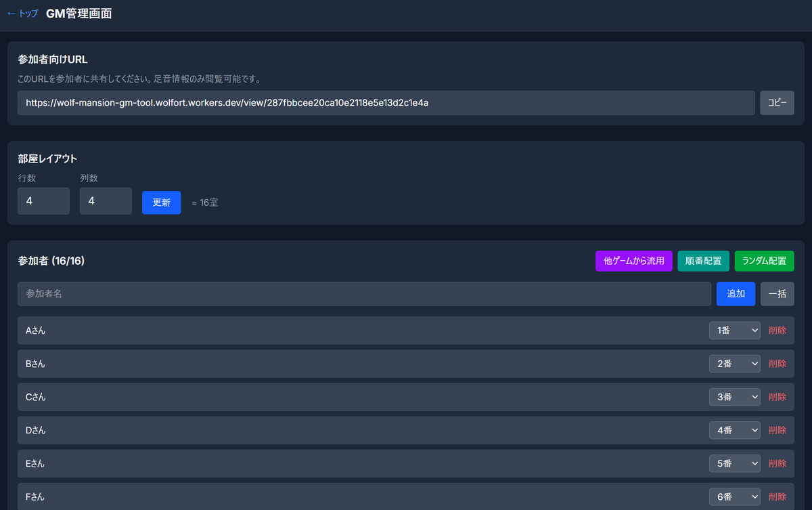Image resolution: width=812 pixels, height=510 pixels.
Task: Delete Dさん with the 削除 link
Action: pos(777,430)
